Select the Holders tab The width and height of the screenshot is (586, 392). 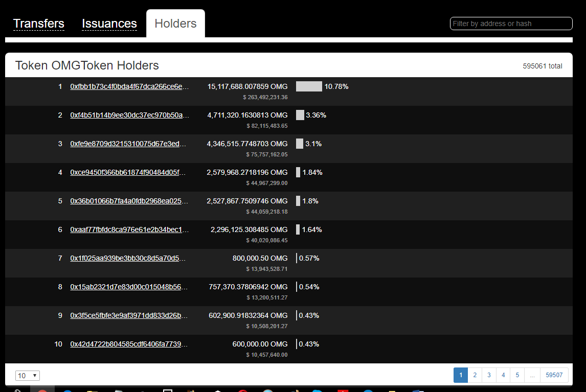click(175, 24)
